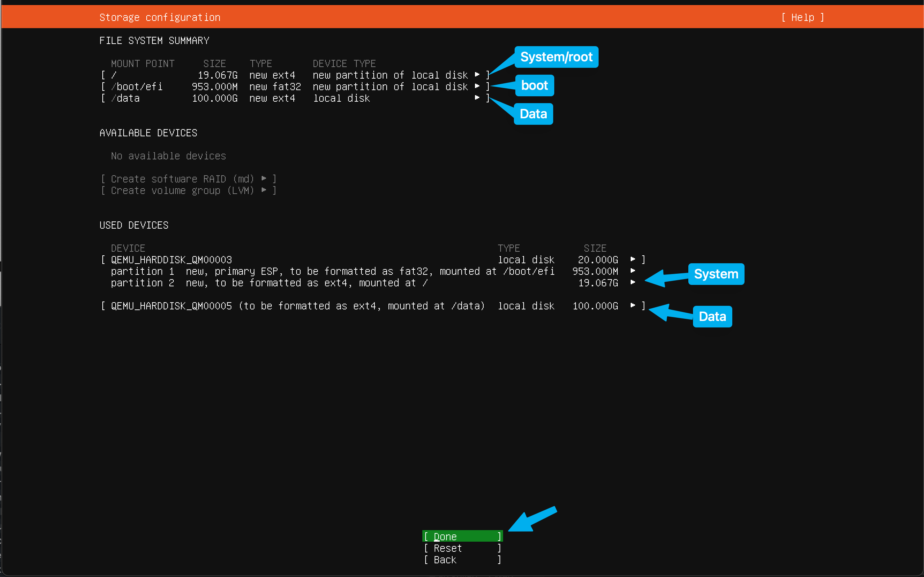Select the QEMU_HARDDISK_QM00005 device entry
924x577 pixels.
tap(171, 305)
